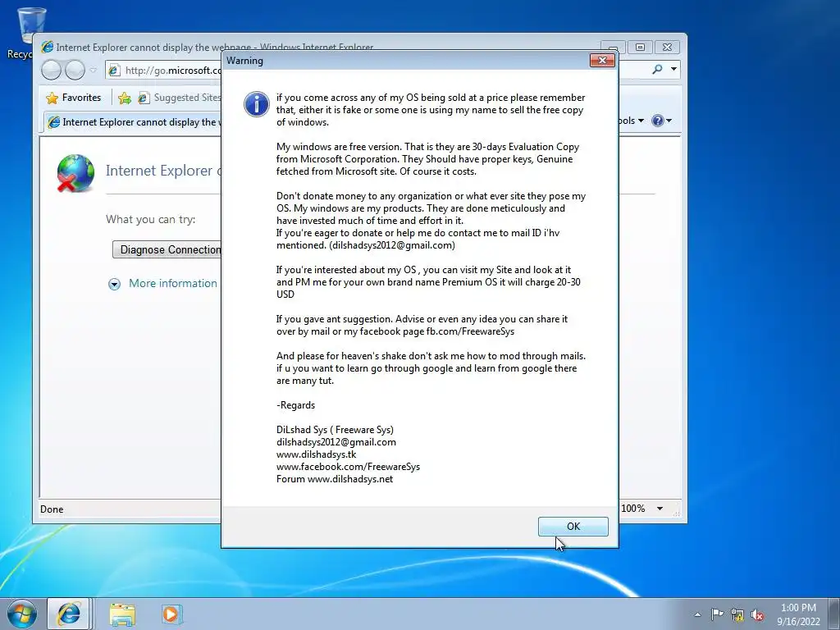The width and height of the screenshot is (840, 630).
Task: Click the -Regards text line
Action: click(x=295, y=405)
